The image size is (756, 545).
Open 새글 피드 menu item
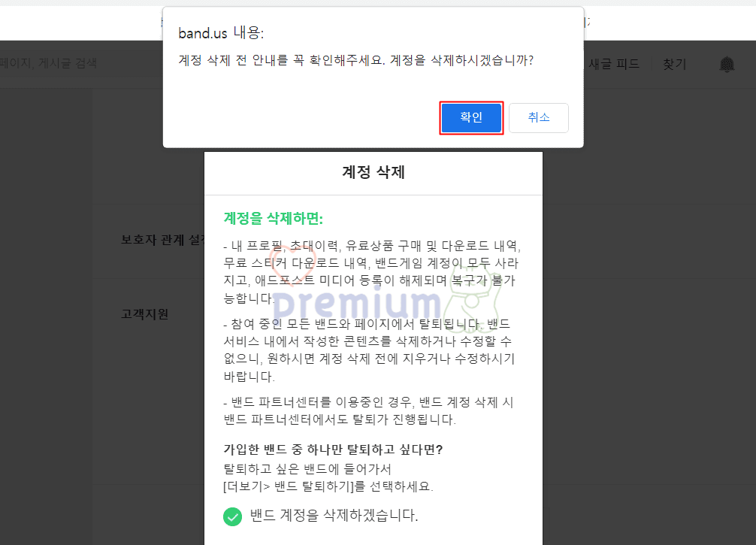click(x=614, y=64)
